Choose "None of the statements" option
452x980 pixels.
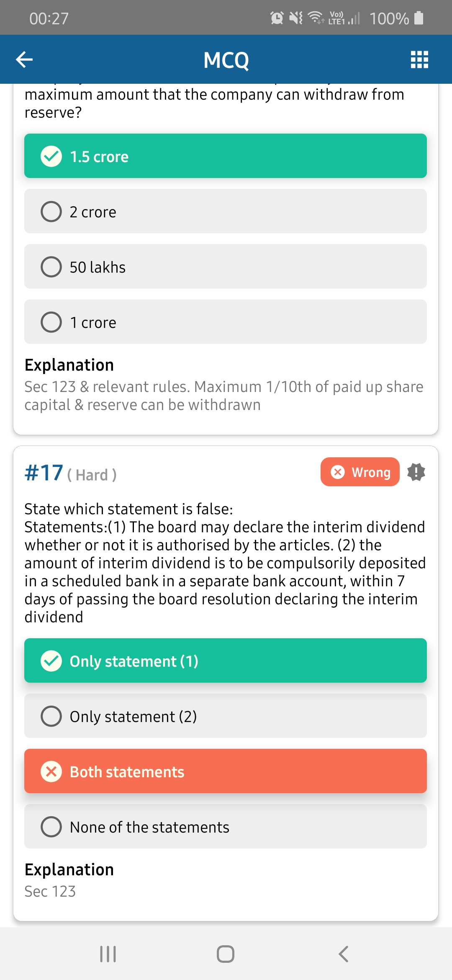coord(225,827)
